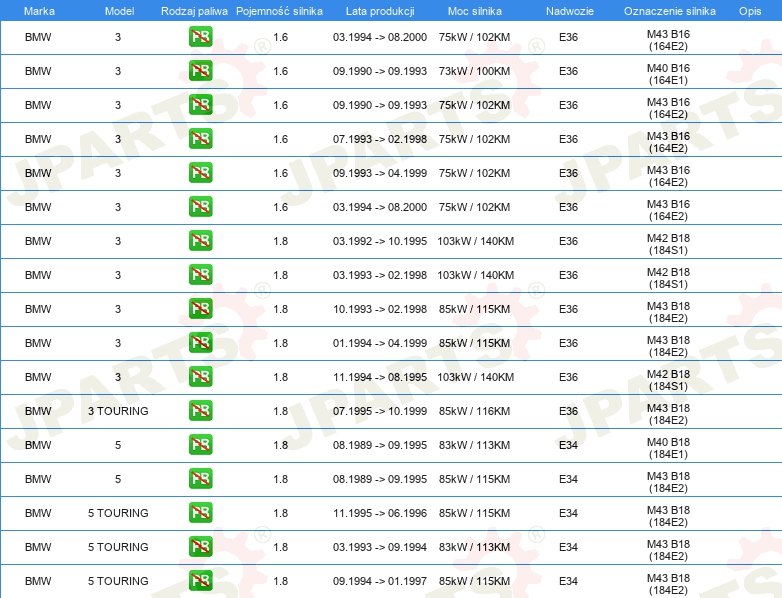The image size is (782, 598).
Task: Click fuel icon in 5 TOURING row 09.1994 -> 01.1997
Action: coord(200,581)
